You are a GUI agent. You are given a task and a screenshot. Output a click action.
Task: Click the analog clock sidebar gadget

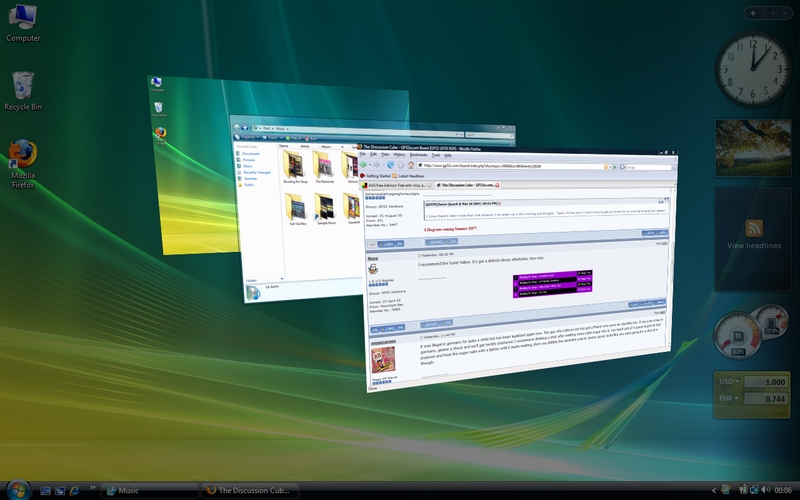click(753, 69)
